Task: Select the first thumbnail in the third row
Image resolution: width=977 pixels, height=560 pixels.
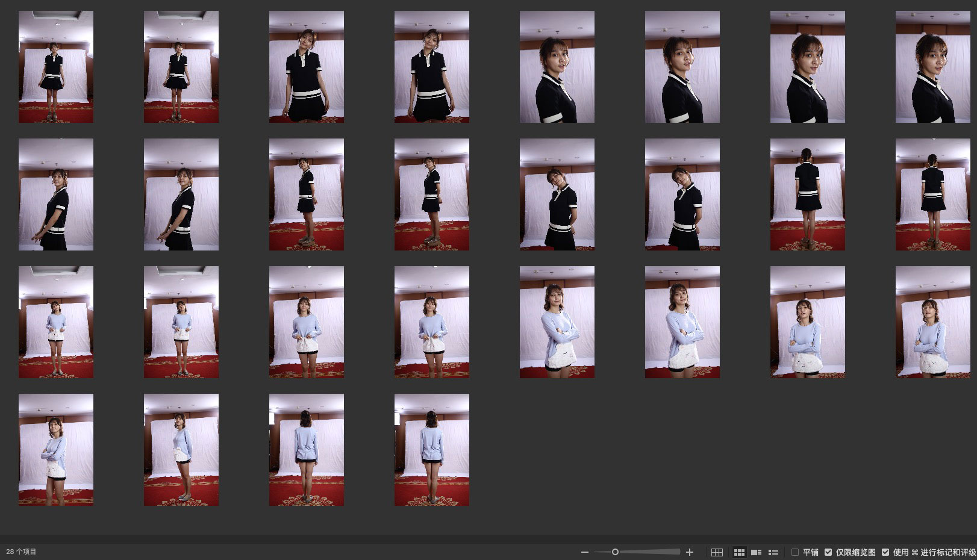Action: 56,322
